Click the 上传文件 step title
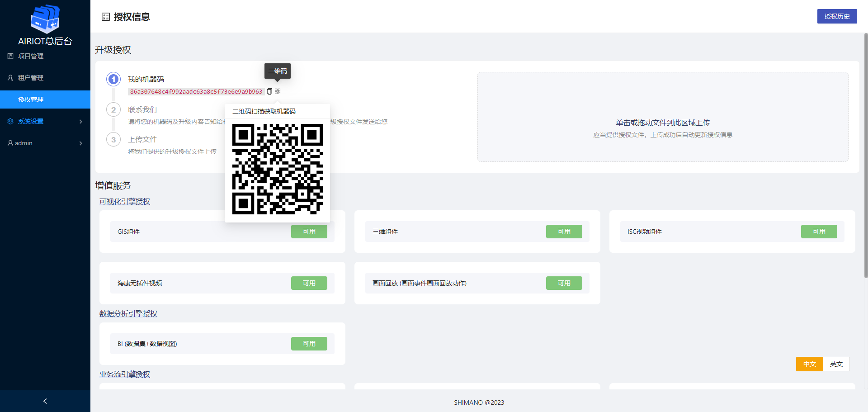Screen dimensions: 868x412 pyautogui.click(x=142, y=139)
